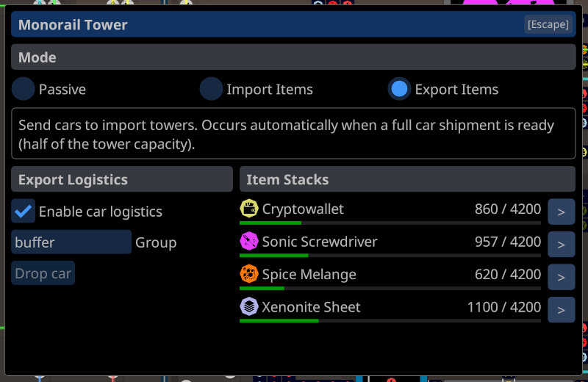
Task: Click the Sonic Screwdriver item icon
Action: pyautogui.click(x=249, y=241)
